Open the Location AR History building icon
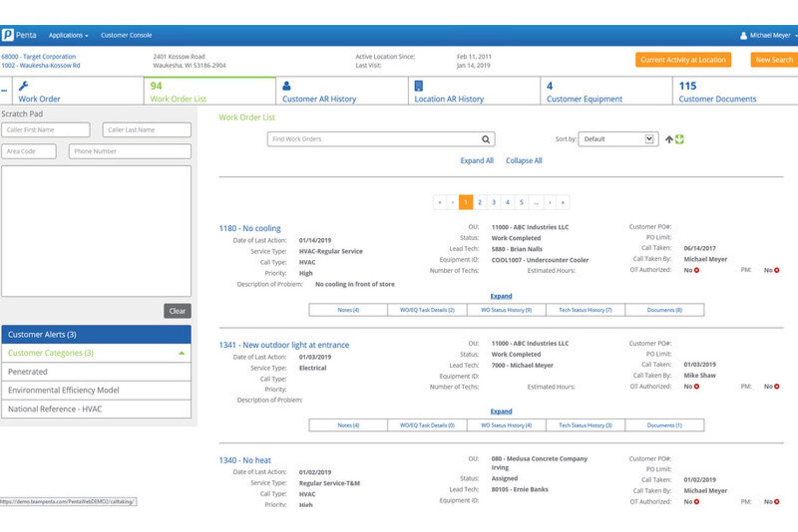The image size is (798, 532). 418,86
